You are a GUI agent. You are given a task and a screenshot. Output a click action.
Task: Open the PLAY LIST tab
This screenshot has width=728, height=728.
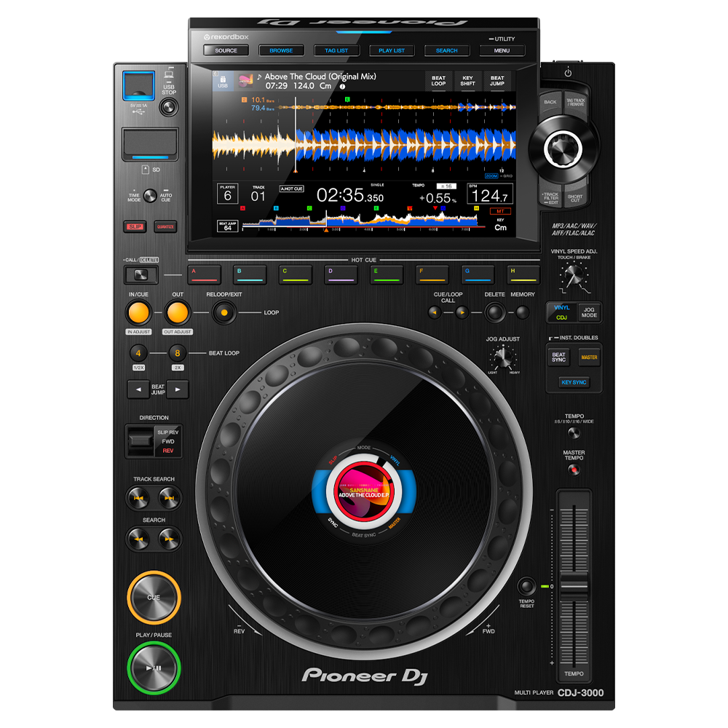tap(392, 50)
